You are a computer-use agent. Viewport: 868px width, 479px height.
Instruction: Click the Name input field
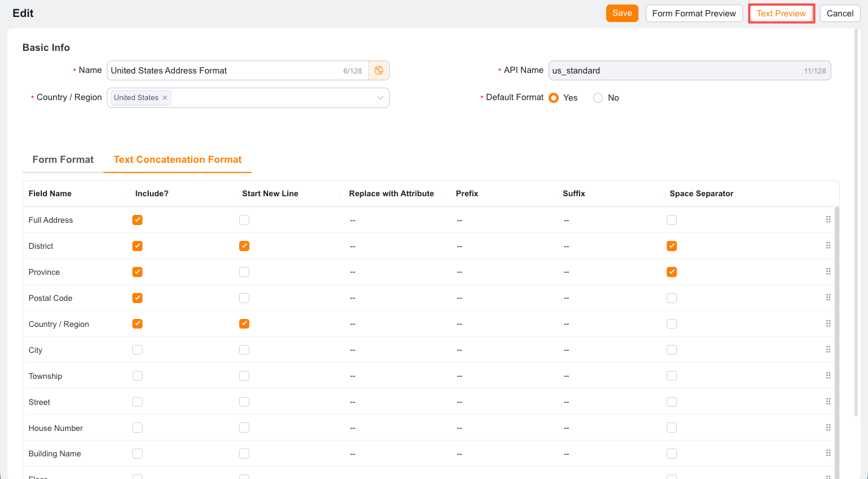237,71
